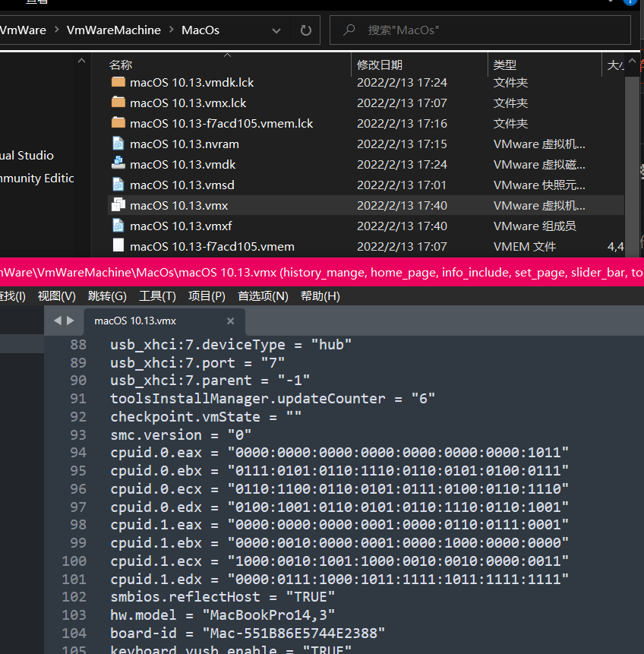This screenshot has height=654, width=644.
Task: Click the checkpoint.vmState line
Action: [x=206, y=417]
